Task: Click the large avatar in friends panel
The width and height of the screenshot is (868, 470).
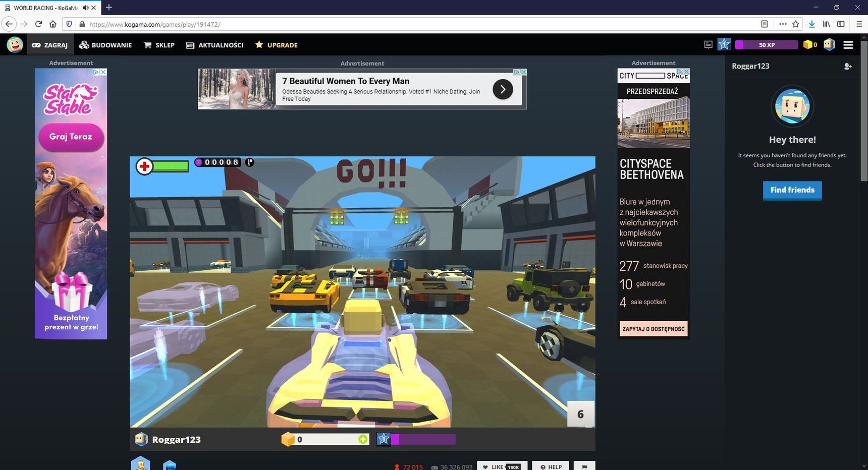Action: click(x=792, y=106)
